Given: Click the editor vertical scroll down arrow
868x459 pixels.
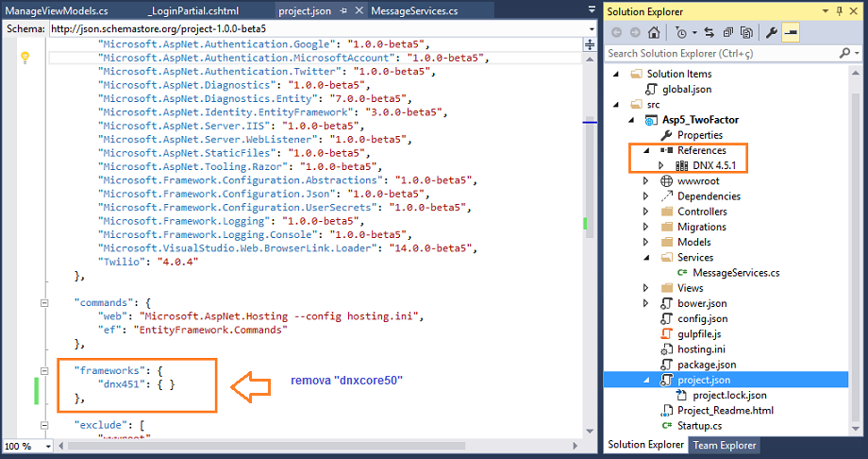Looking at the screenshot, I should 590,431.
